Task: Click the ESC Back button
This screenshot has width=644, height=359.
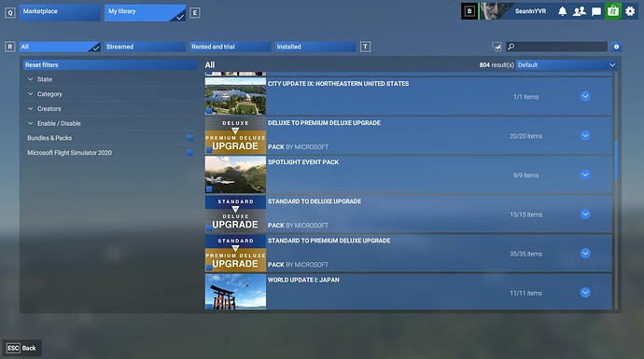Action: point(21,348)
